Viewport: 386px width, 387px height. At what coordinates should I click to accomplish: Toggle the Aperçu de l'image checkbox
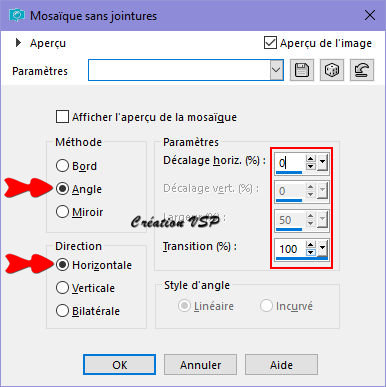tap(270, 43)
